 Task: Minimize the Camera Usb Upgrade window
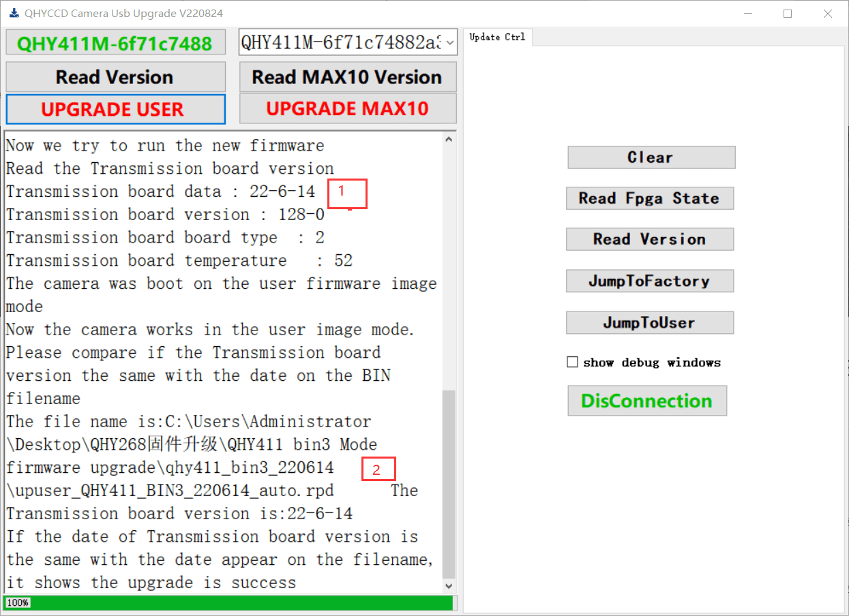[x=747, y=14]
